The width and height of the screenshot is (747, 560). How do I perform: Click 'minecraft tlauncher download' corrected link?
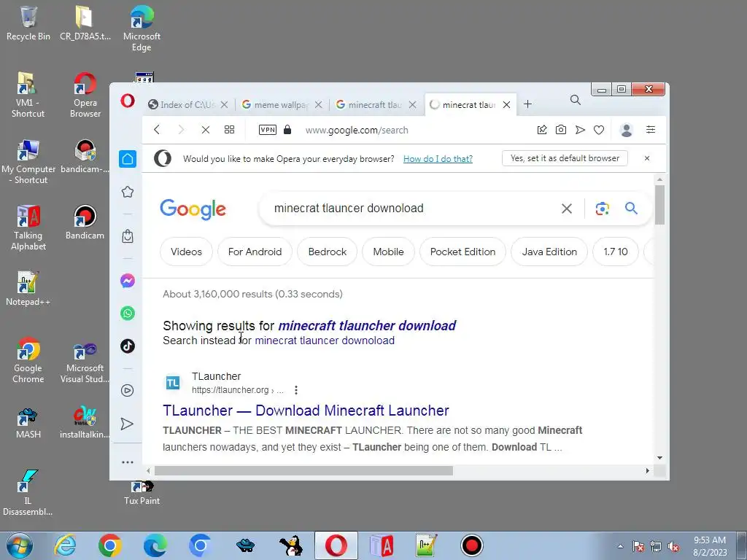coord(367,326)
